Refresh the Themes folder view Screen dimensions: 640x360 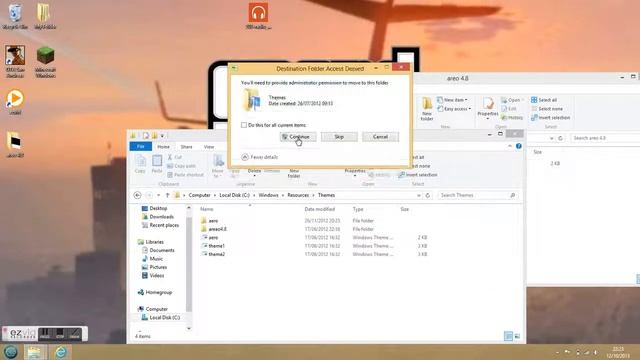pos(428,196)
